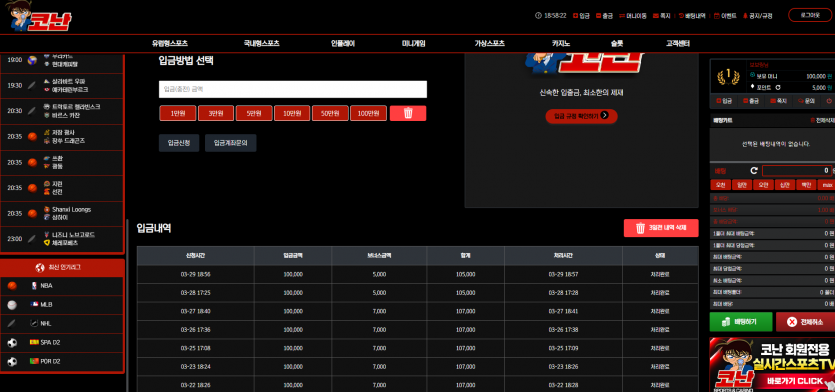The width and height of the screenshot is (835, 392).
Task: Open 쪽지 messages envelope in top bar
Action: tap(656, 16)
